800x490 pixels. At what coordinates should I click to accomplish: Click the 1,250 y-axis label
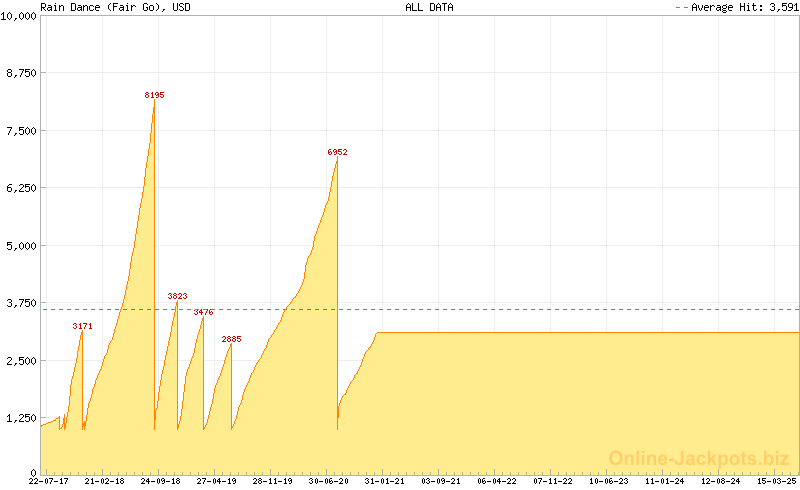21,418
